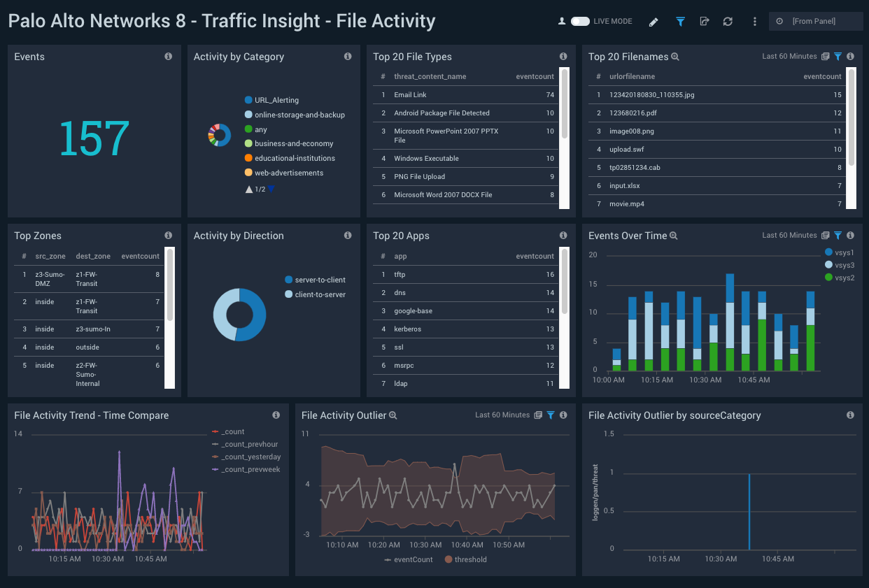The width and height of the screenshot is (869, 588).
Task: Open the filter icon on File Activity Outlier panel
Action: point(551,415)
